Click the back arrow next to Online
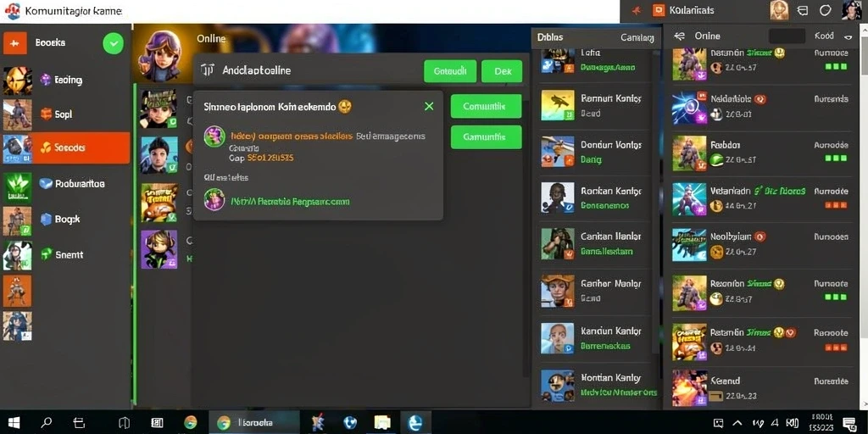The width and height of the screenshot is (868, 434). click(x=679, y=36)
